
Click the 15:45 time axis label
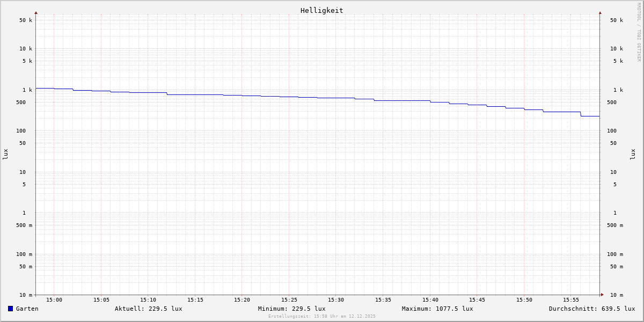477,300
